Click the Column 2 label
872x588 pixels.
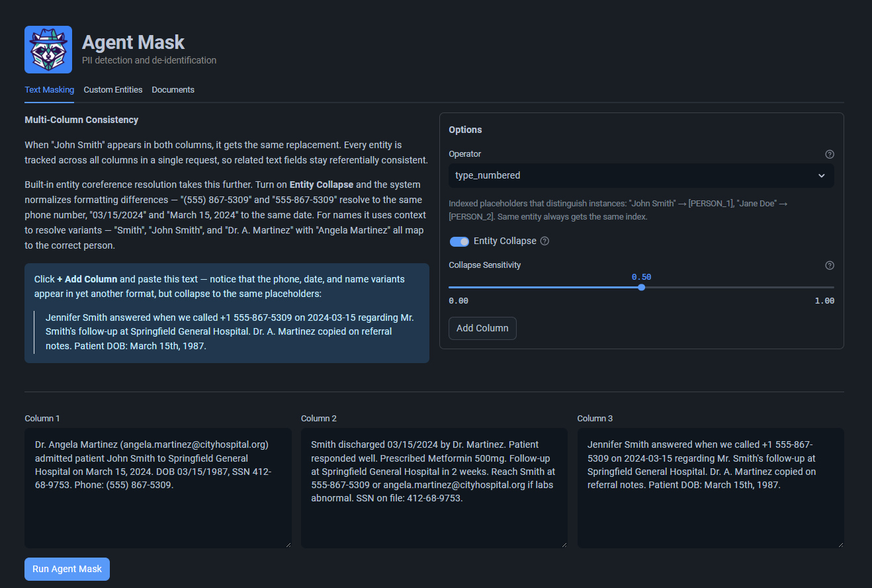[319, 419]
